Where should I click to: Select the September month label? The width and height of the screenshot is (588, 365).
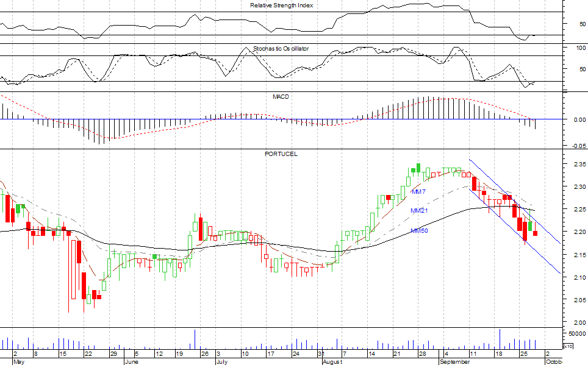tap(454, 361)
